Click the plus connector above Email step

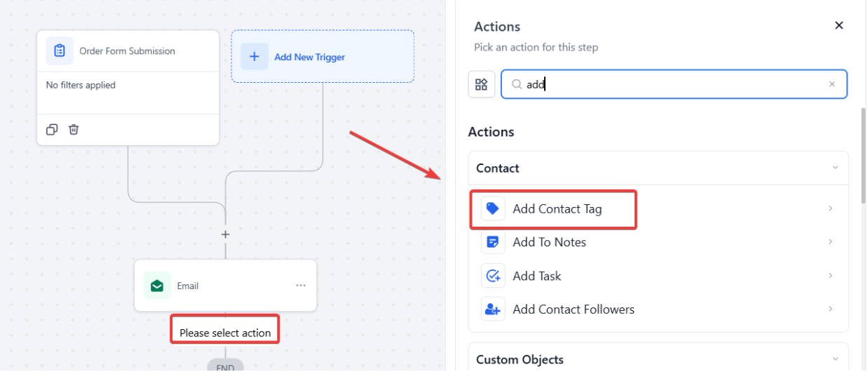[x=225, y=234]
